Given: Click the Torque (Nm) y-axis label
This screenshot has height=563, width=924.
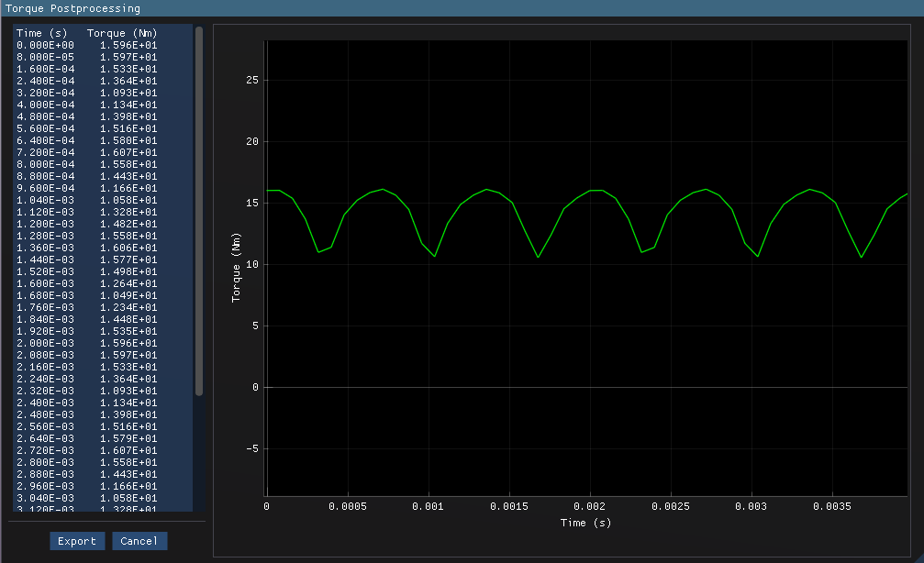Looking at the screenshot, I should click(237, 265).
